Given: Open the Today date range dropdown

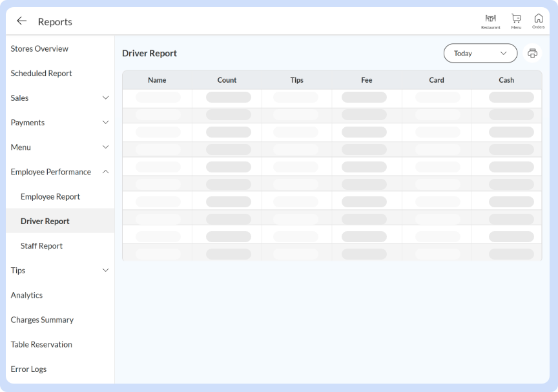Looking at the screenshot, I should [480, 54].
